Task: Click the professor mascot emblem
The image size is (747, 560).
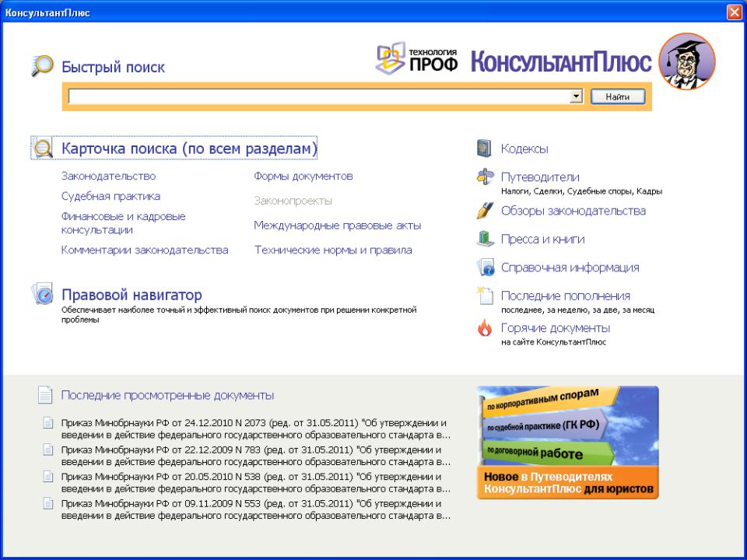Action: (x=687, y=61)
